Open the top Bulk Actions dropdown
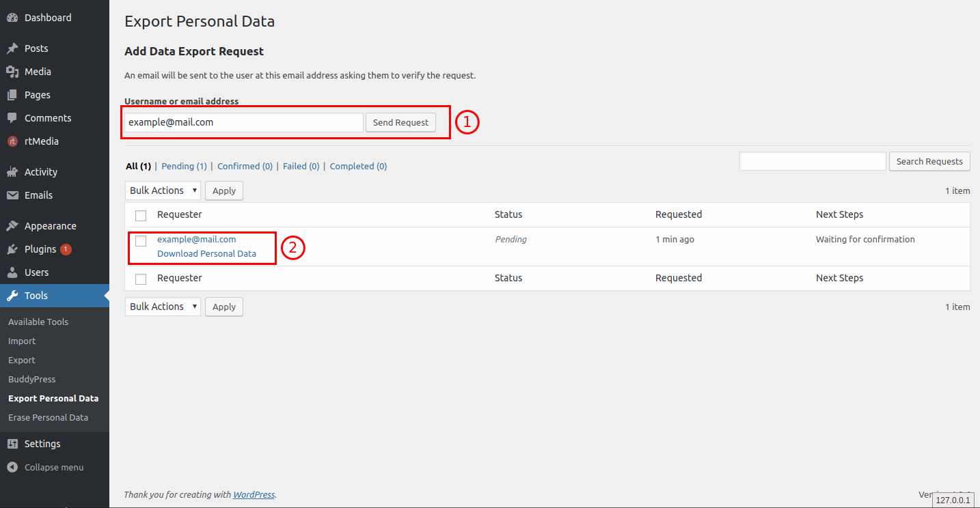This screenshot has height=508, width=980. [x=162, y=190]
